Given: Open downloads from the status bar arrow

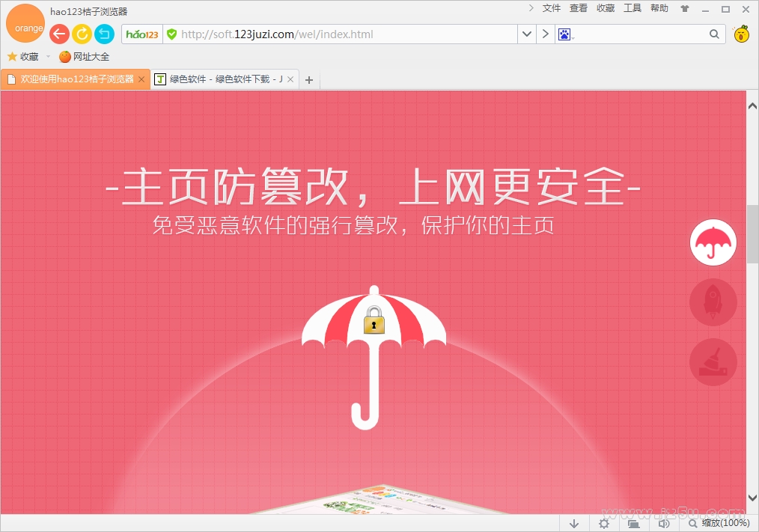Looking at the screenshot, I should coord(574,523).
